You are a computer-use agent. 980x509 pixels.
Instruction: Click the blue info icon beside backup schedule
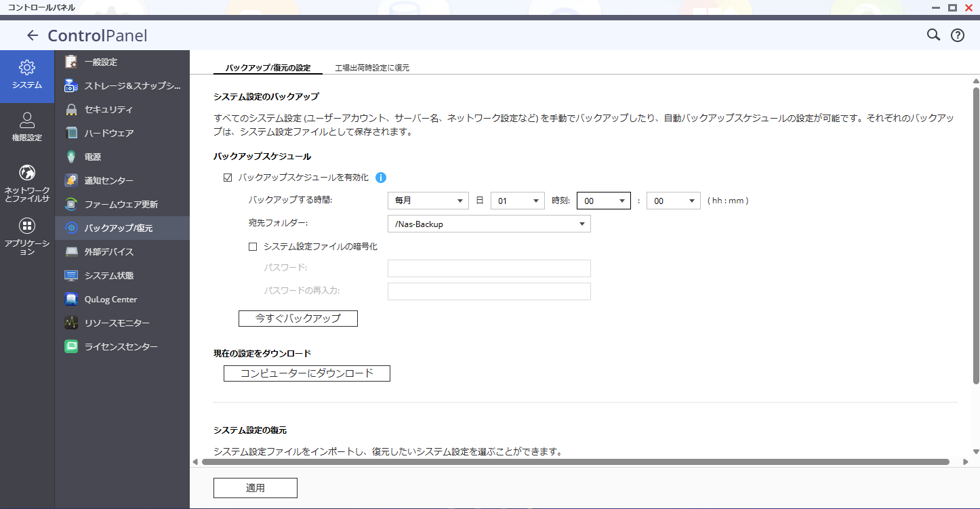click(381, 178)
